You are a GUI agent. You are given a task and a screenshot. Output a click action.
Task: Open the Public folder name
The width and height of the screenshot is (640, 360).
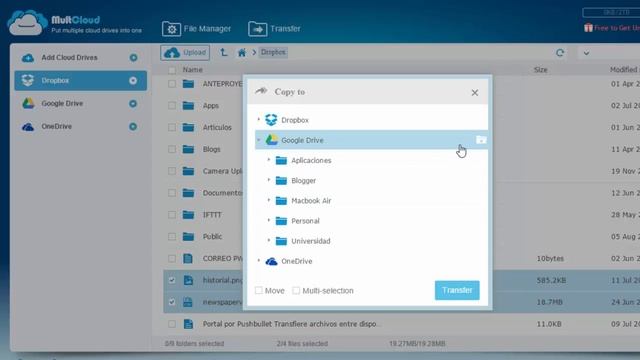tap(212, 237)
